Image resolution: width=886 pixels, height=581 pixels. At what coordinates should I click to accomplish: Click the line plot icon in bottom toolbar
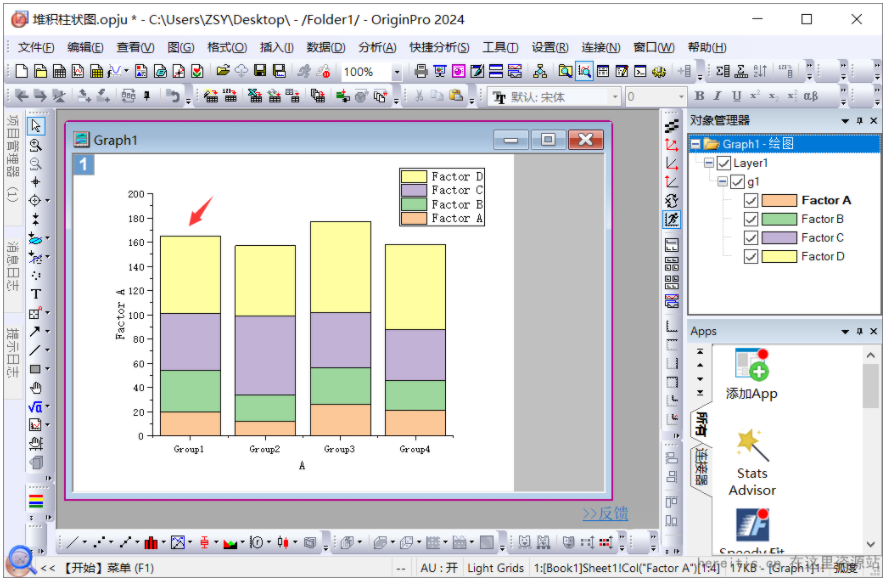point(72,543)
